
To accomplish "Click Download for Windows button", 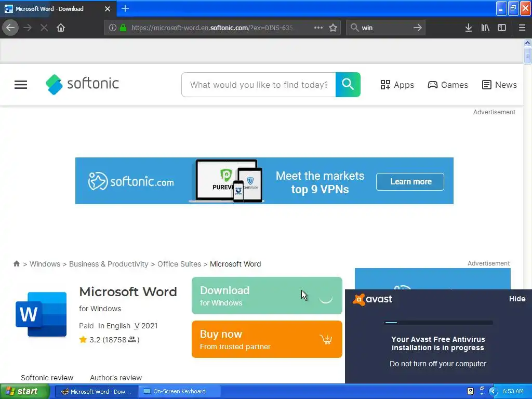I will [x=267, y=296].
